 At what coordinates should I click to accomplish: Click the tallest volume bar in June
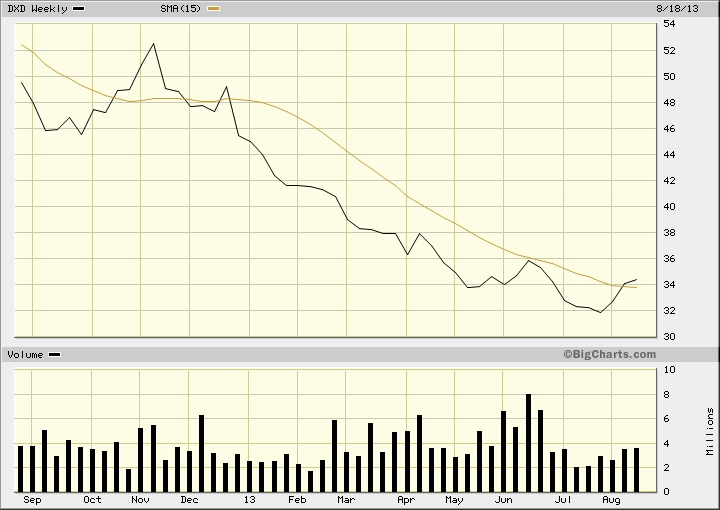point(528,443)
